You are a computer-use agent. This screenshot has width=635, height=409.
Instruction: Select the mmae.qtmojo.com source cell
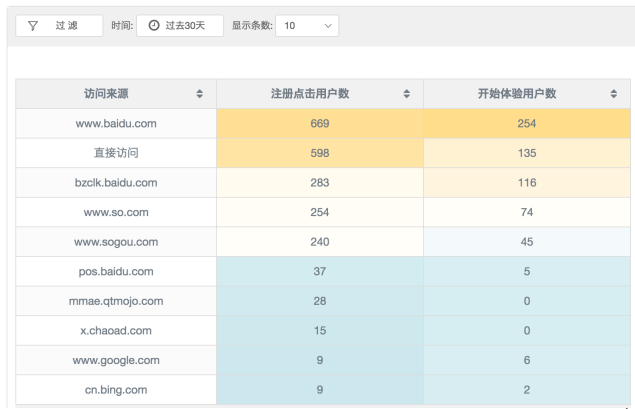tap(116, 301)
